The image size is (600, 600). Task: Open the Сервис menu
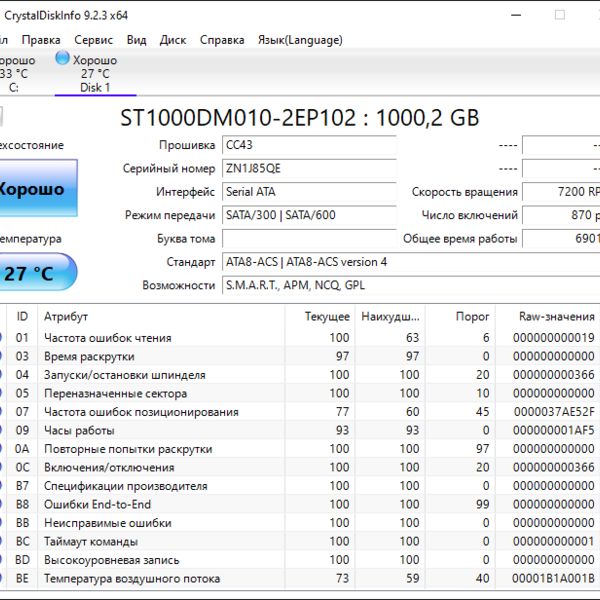(93, 40)
